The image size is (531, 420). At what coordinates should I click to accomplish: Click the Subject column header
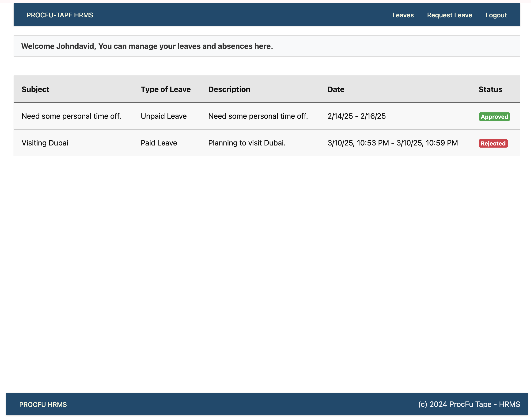[x=35, y=89]
